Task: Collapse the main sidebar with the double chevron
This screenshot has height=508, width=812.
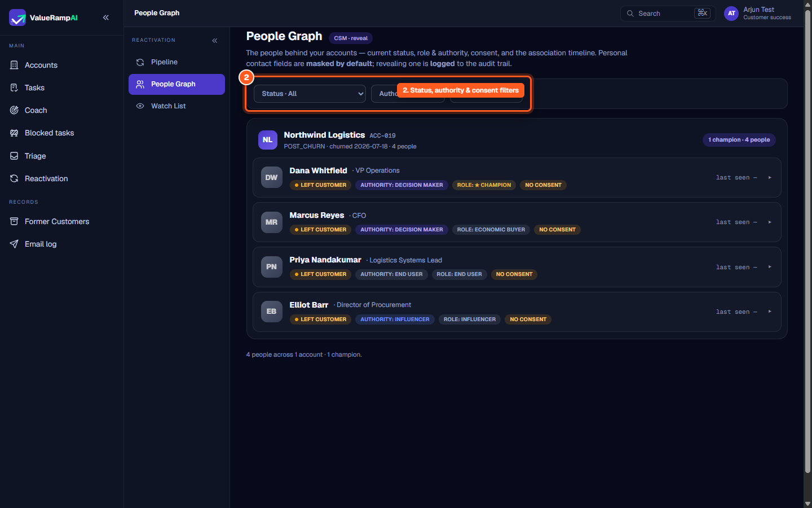Action: click(x=106, y=17)
